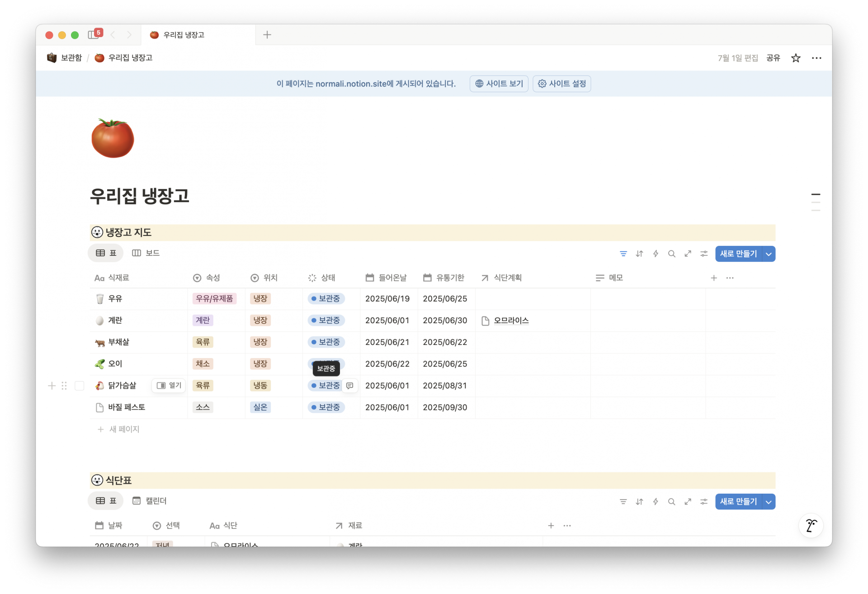
Task: Select the 닭가슴살 row checkbox
Action: coord(80,386)
